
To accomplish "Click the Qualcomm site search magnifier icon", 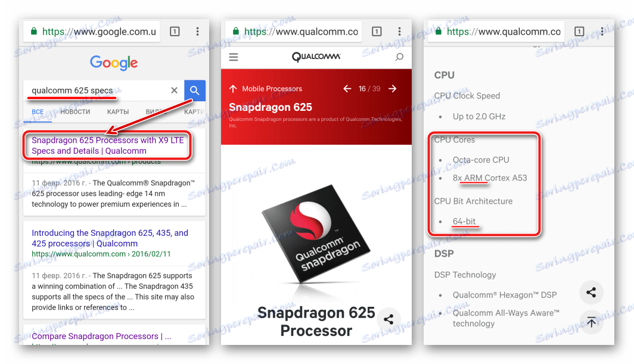I will pos(399,57).
